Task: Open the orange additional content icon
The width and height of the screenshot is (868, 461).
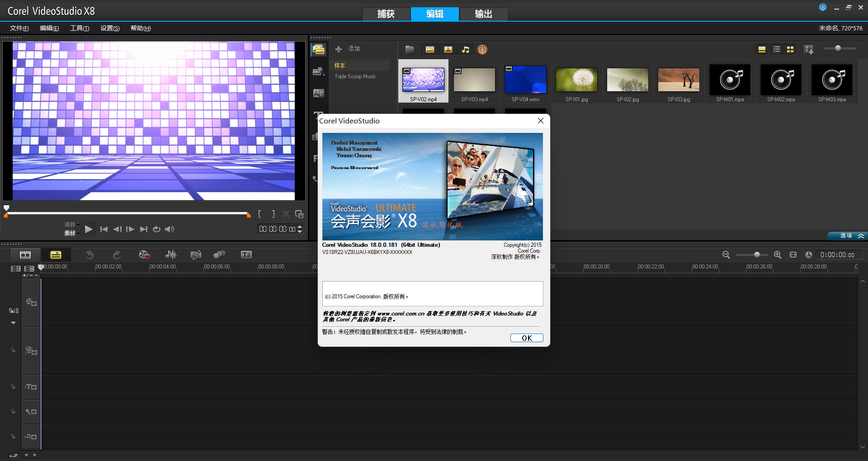Action: pyautogui.click(x=482, y=50)
